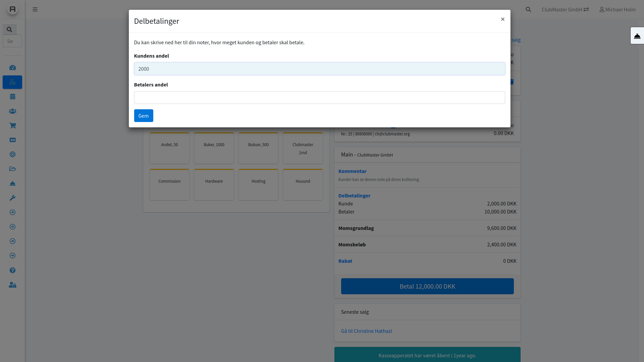Image resolution: width=644 pixels, height=362 pixels.
Task: Open the dashboard gauge sidebar icon
Action: 12,68
